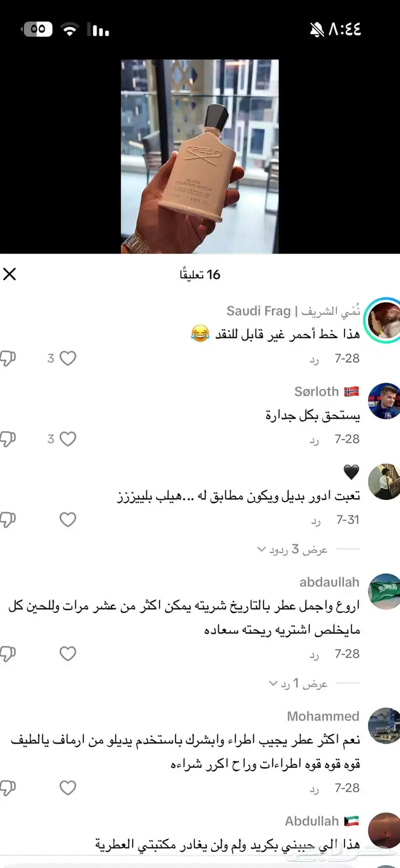This screenshot has height=868, width=400.
Task: Open Sørloth's profile picture
Action: (x=383, y=401)
